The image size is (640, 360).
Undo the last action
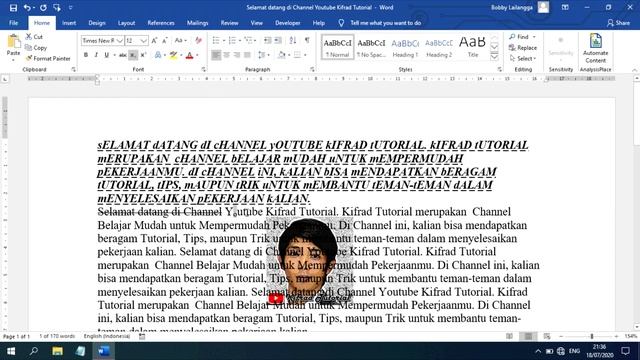tap(27, 7)
